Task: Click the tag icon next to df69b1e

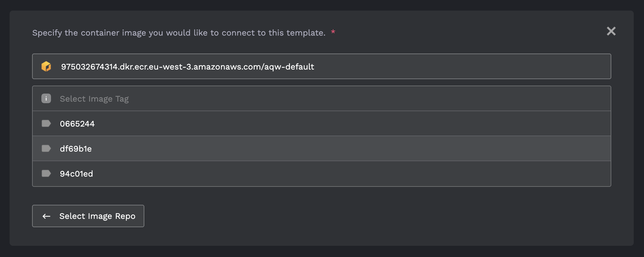Action: pos(46,148)
